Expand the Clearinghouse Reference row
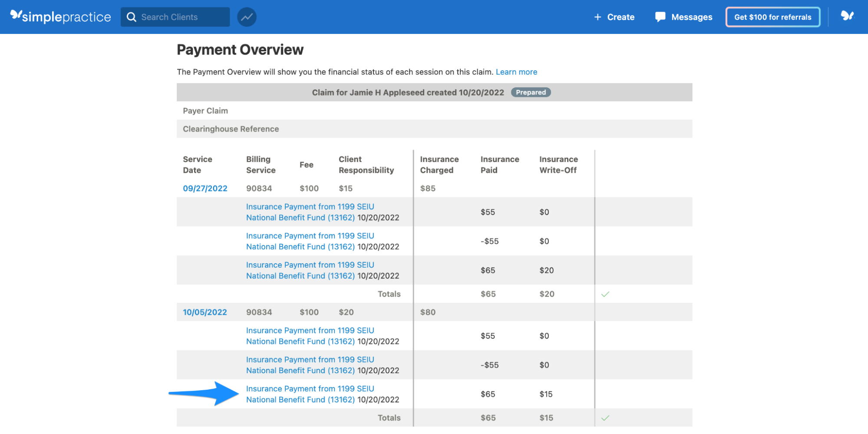Viewport: 868px width, 434px height. 231,129
